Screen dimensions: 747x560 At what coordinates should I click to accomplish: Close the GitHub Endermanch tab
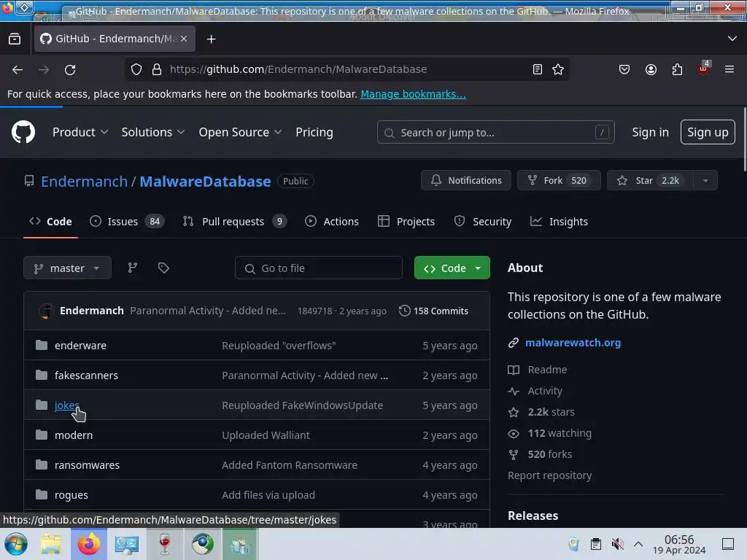[184, 39]
